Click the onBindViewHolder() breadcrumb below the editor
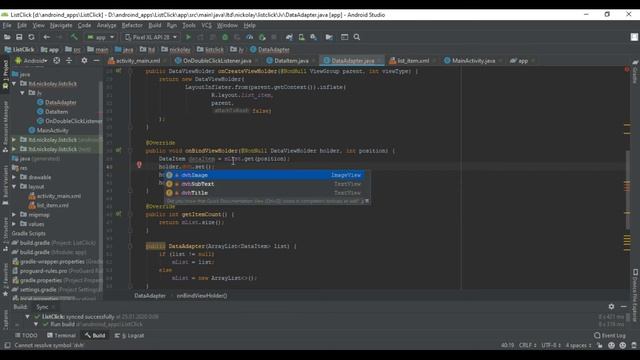The width and height of the screenshot is (640, 360). [202, 296]
